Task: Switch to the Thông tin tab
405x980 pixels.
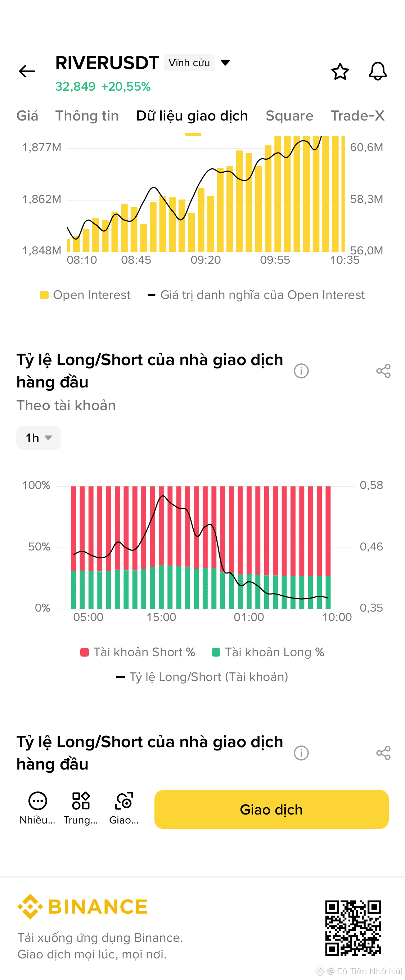Action: [87, 115]
